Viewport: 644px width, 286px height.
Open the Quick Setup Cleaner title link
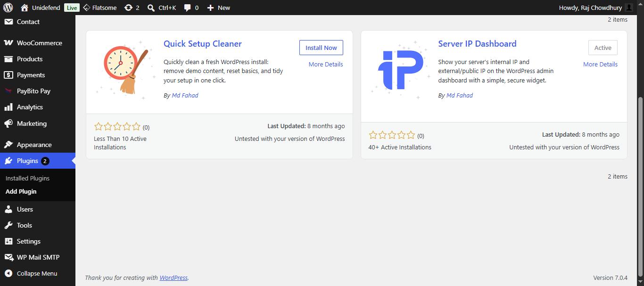click(x=203, y=44)
